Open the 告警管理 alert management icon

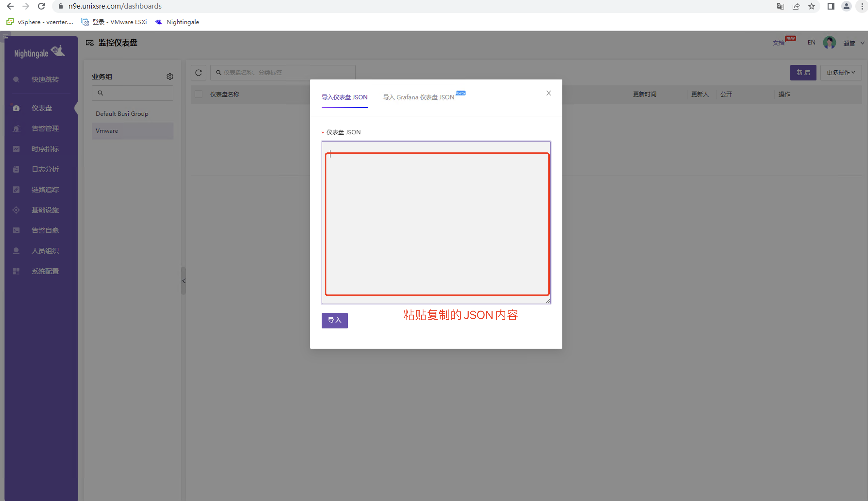[x=16, y=128]
